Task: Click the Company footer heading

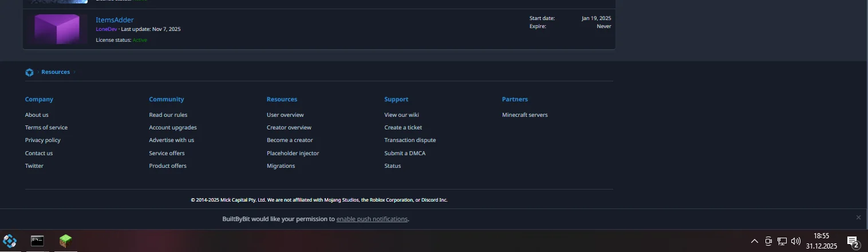Action: pos(39,100)
